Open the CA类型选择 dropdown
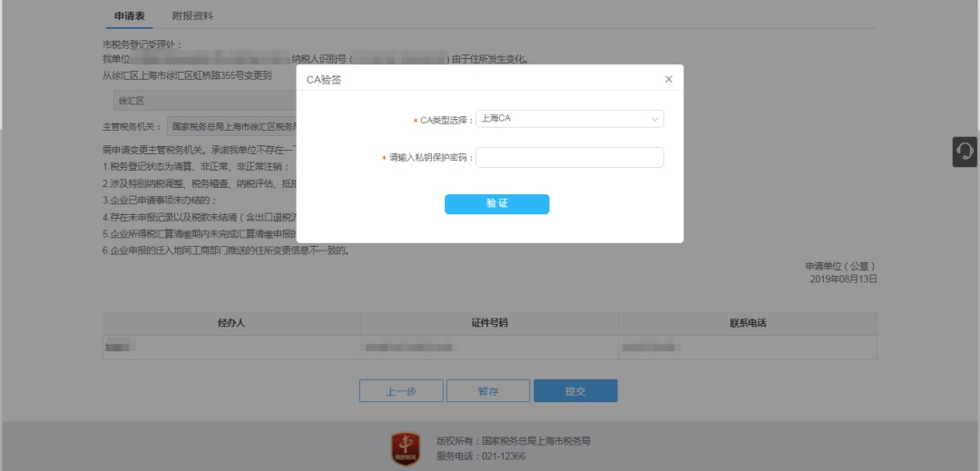This screenshot has height=471, width=980. click(569, 119)
